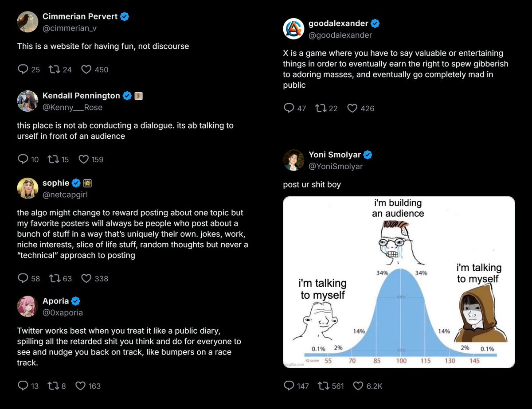Reply to the Cimmerian Pervert tweet
Image resolution: width=532 pixels, height=409 pixels.
pos(23,70)
